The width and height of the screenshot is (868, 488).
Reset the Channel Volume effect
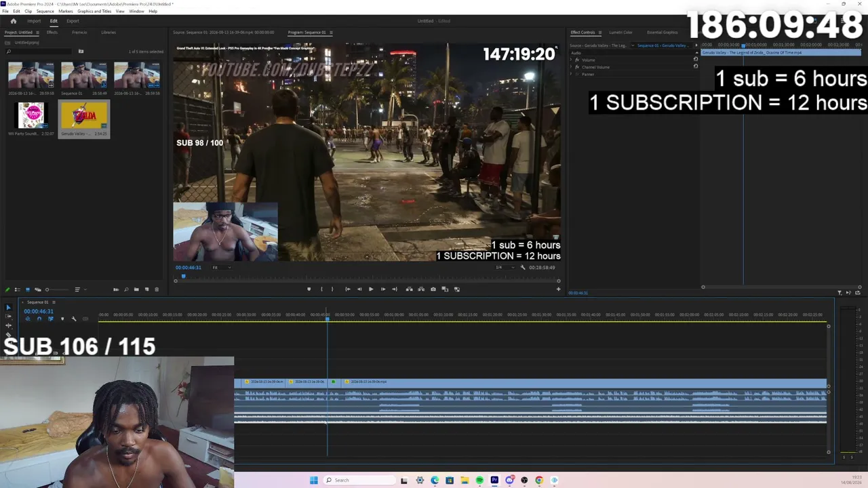tap(695, 66)
